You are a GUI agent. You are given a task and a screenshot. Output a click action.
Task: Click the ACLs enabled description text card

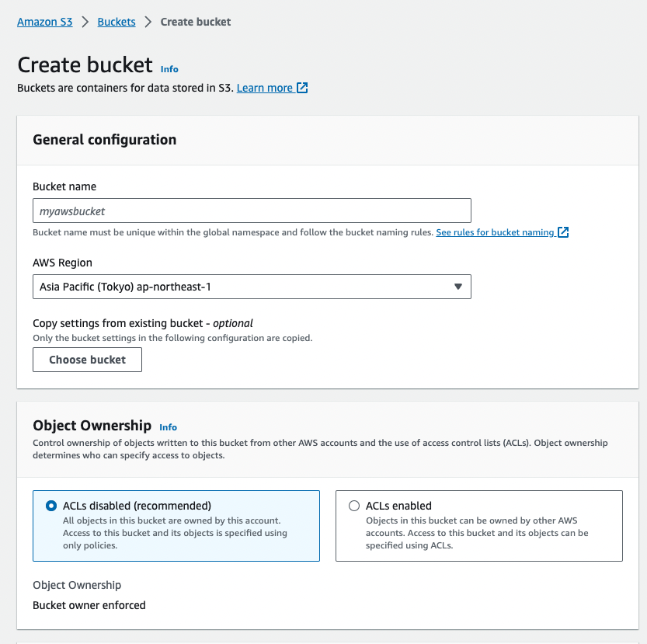pos(478,532)
